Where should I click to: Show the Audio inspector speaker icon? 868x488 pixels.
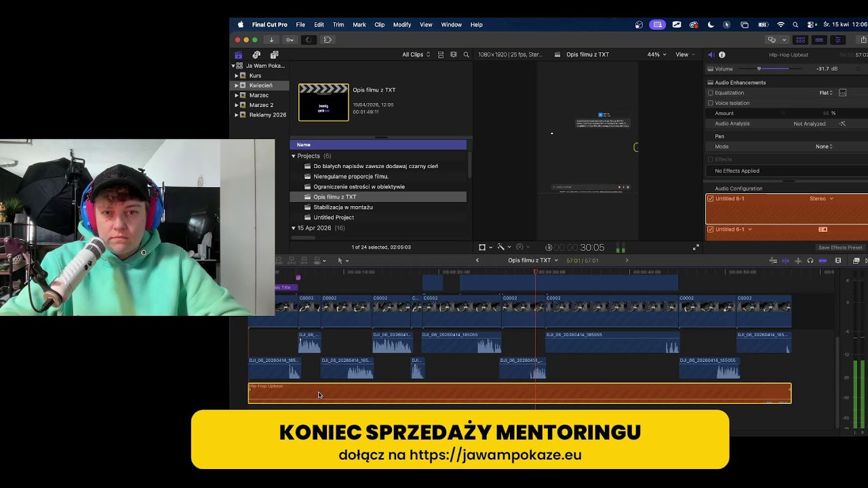(x=711, y=55)
